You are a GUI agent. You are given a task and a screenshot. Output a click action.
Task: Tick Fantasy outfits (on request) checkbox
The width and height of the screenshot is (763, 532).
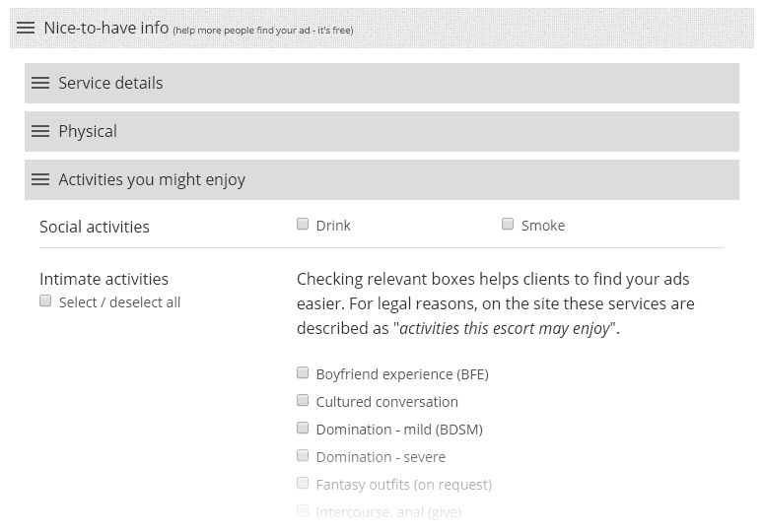pos(303,484)
